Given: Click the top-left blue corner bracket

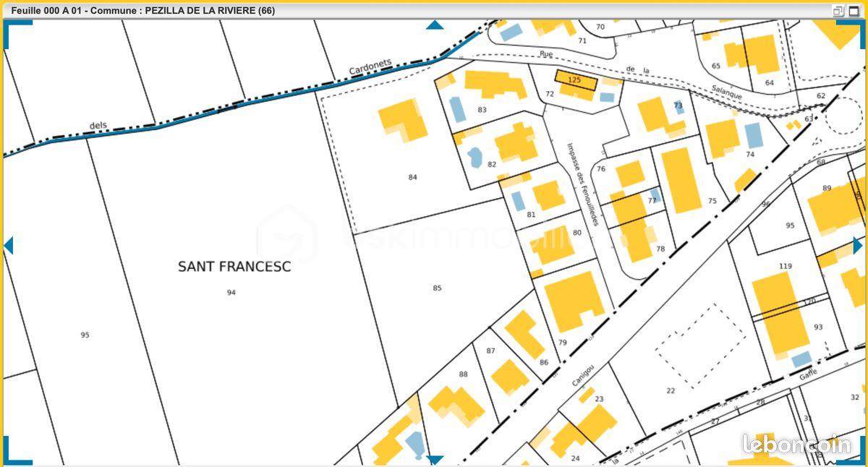Looking at the screenshot, I should 14,29.
